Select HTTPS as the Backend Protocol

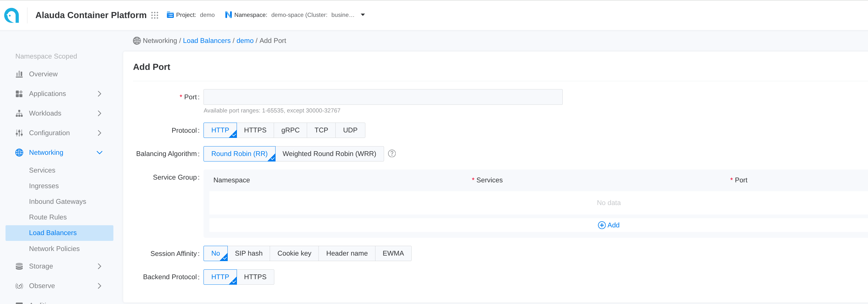tap(255, 277)
